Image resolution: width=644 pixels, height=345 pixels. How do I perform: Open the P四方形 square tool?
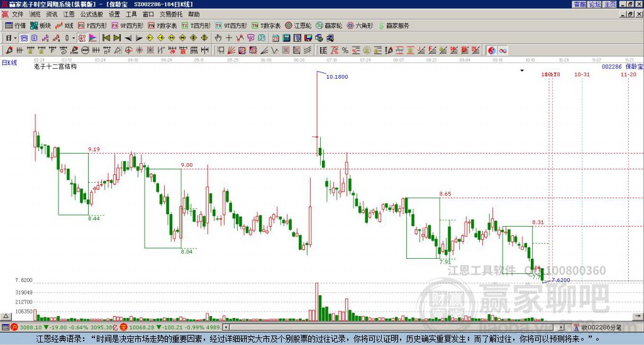click(92, 25)
